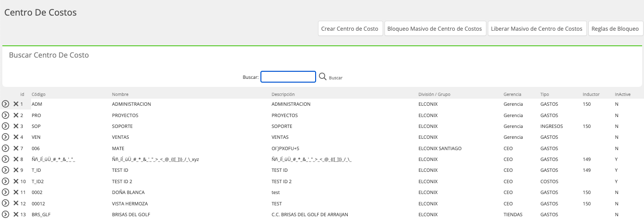Click the C.C. BRISAS DEL GOLF DE ARRAIJAN description
644x220 pixels.
point(309,214)
